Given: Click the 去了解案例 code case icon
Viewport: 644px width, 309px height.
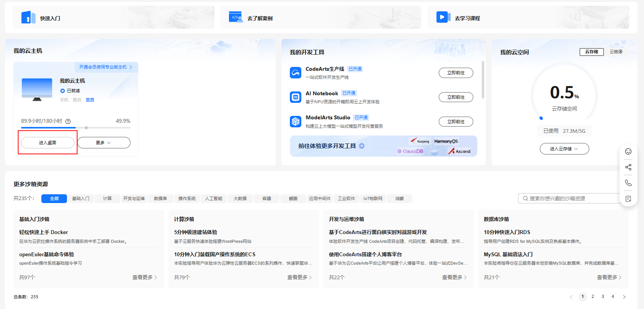Looking at the screenshot, I should pos(235,18).
